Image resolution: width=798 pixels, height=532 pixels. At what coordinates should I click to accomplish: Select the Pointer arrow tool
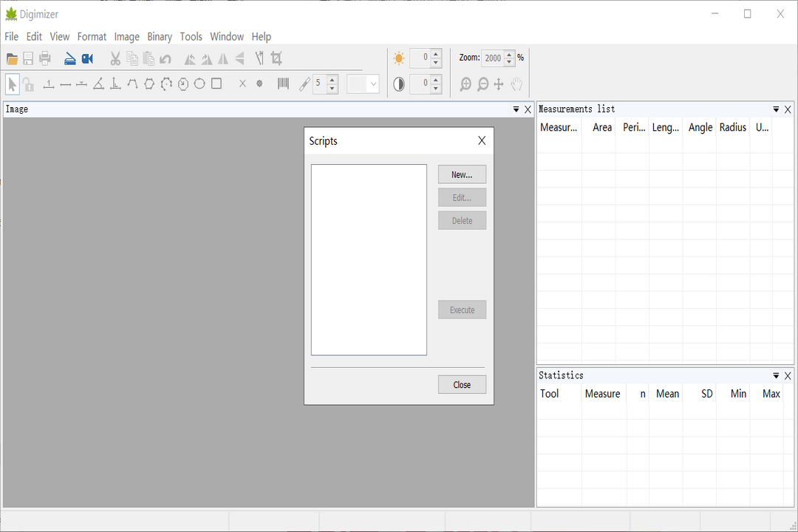[13, 84]
